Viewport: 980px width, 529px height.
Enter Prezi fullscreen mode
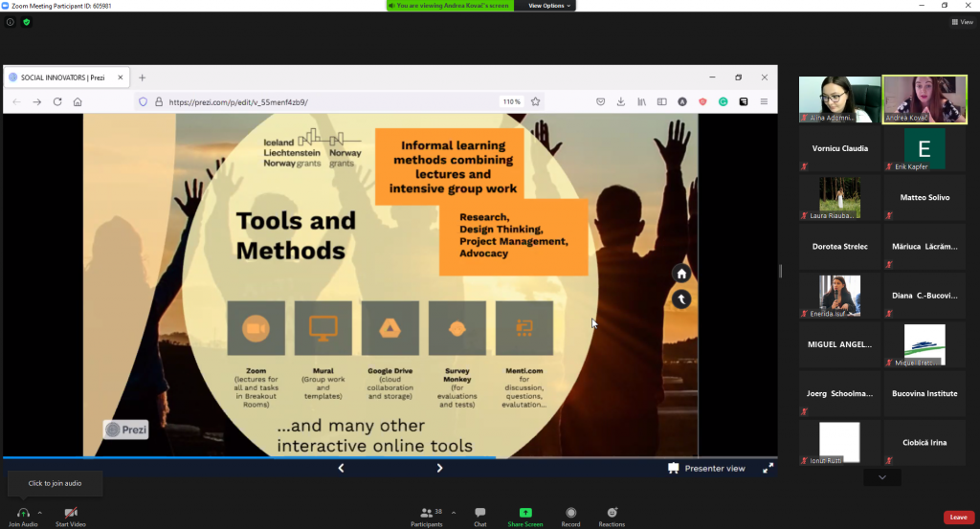tap(768, 468)
